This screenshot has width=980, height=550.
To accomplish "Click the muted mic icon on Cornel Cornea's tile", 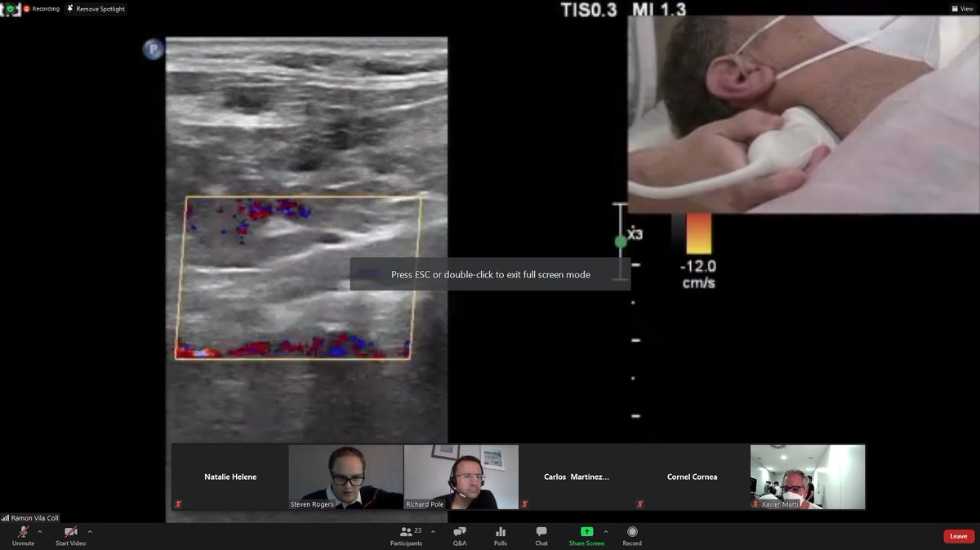I will click(x=641, y=504).
